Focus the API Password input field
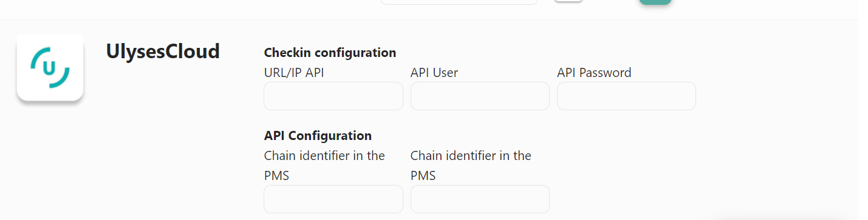Screen dimensions: 868x220 (x=626, y=96)
